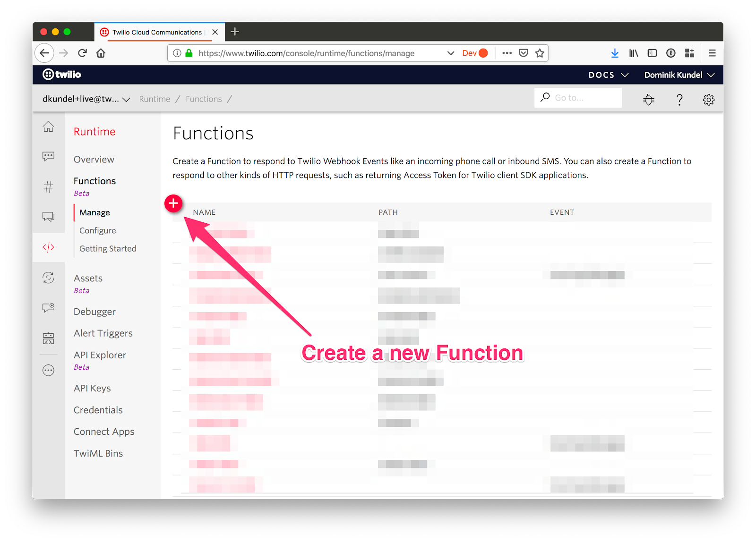Save page to Pocket icon

523,53
